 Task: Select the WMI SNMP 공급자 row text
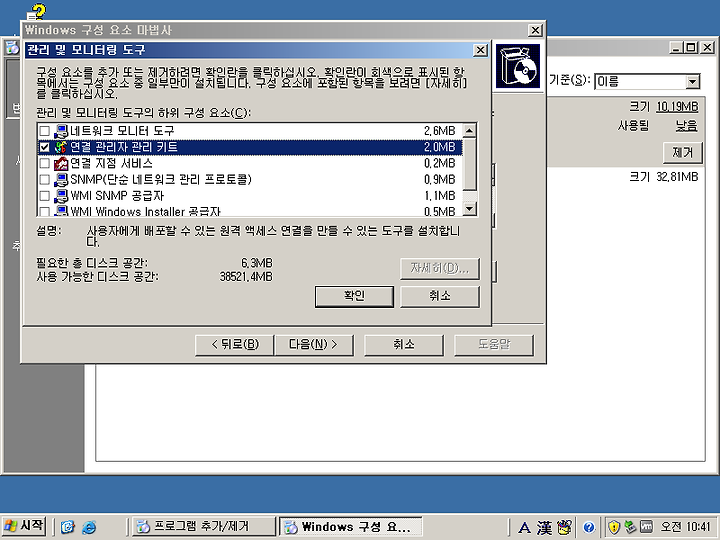[x=117, y=196]
